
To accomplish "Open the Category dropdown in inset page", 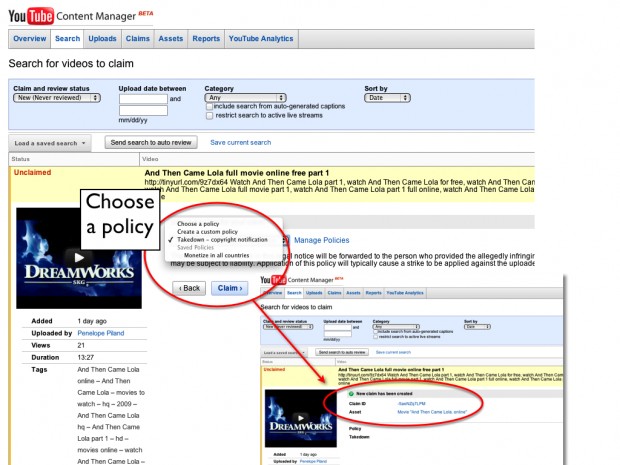I will click(396, 327).
